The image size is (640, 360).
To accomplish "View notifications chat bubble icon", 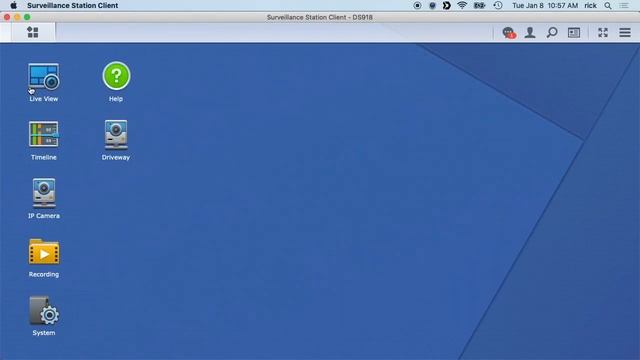I will [x=509, y=33].
